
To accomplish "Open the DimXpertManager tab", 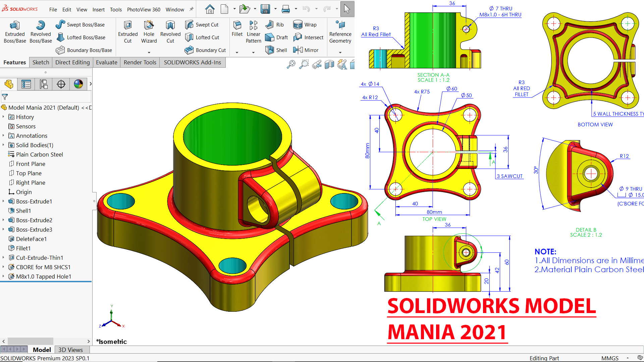I will pos(61,84).
